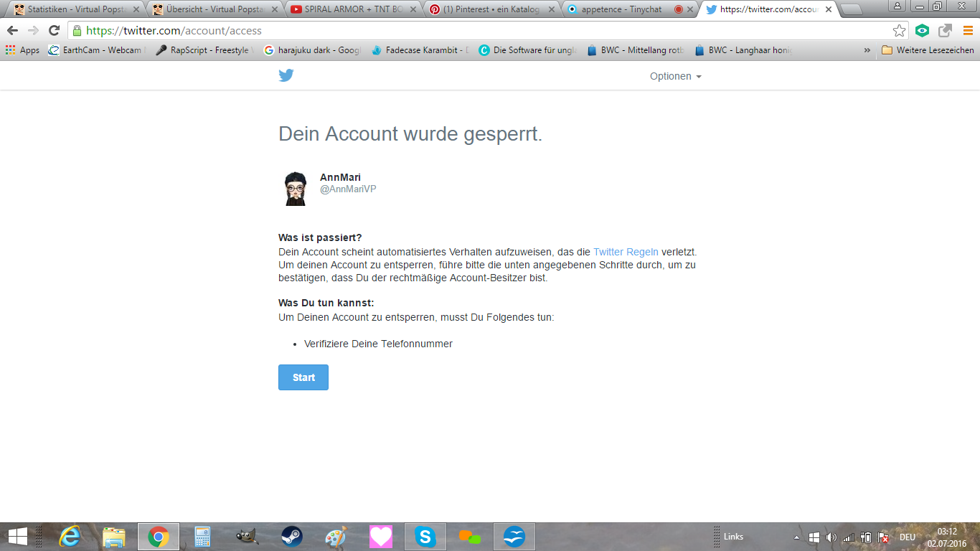The width and height of the screenshot is (980, 551).
Task: Launch GIMP from the taskbar
Action: 247,537
